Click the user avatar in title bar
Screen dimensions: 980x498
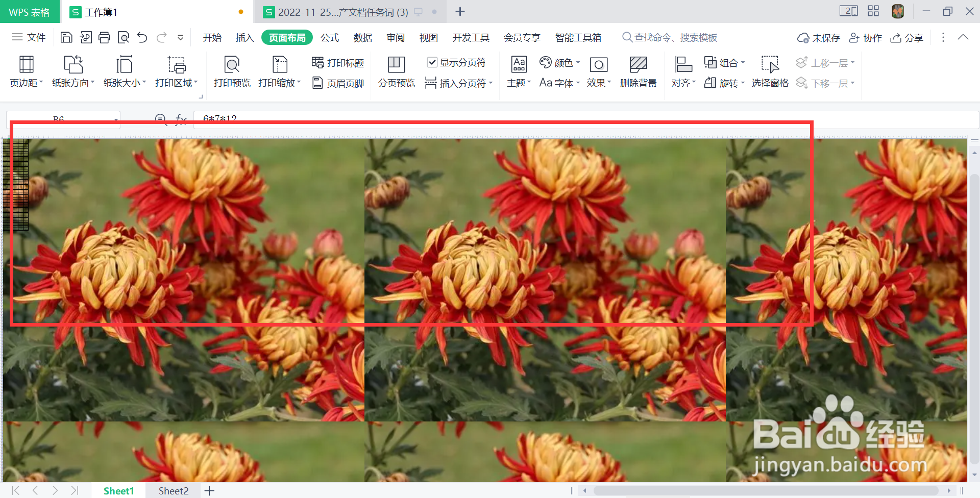point(898,11)
